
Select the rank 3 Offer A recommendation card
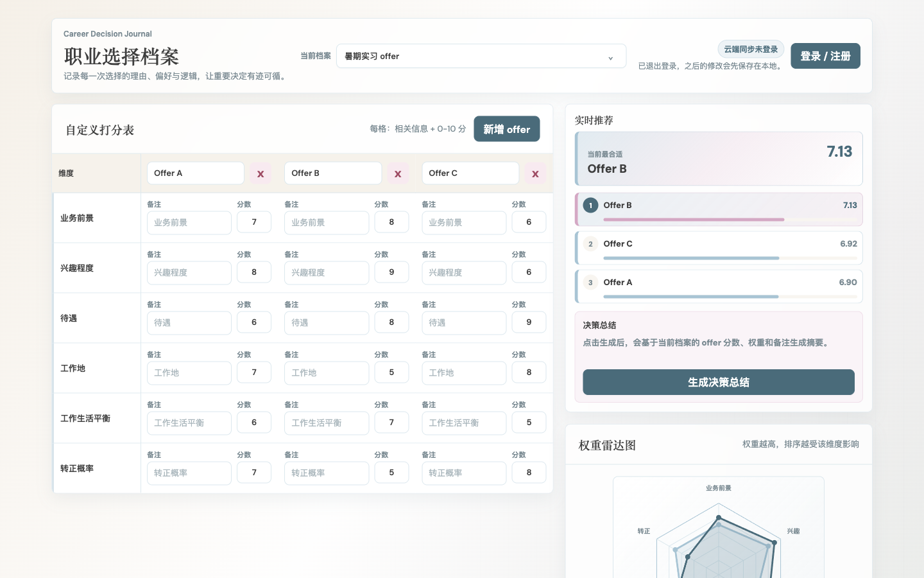(719, 286)
